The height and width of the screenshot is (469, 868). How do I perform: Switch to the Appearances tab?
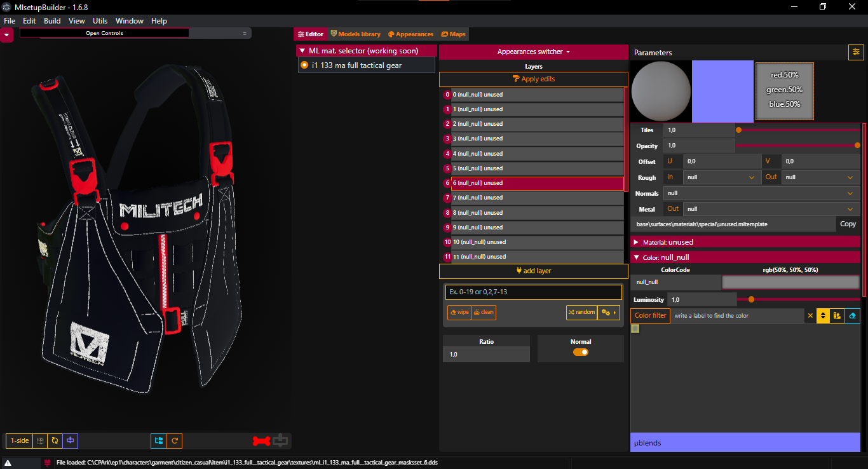pyautogui.click(x=410, y=34)
